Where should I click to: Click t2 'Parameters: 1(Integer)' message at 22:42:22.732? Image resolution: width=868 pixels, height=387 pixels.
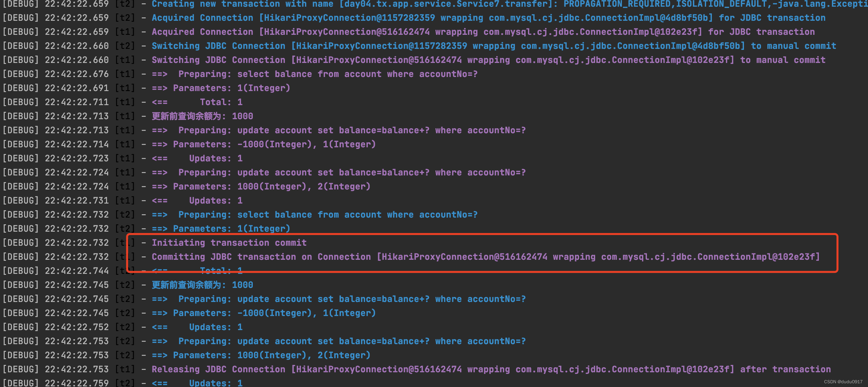pyautogui.click(x=221, y=229)
